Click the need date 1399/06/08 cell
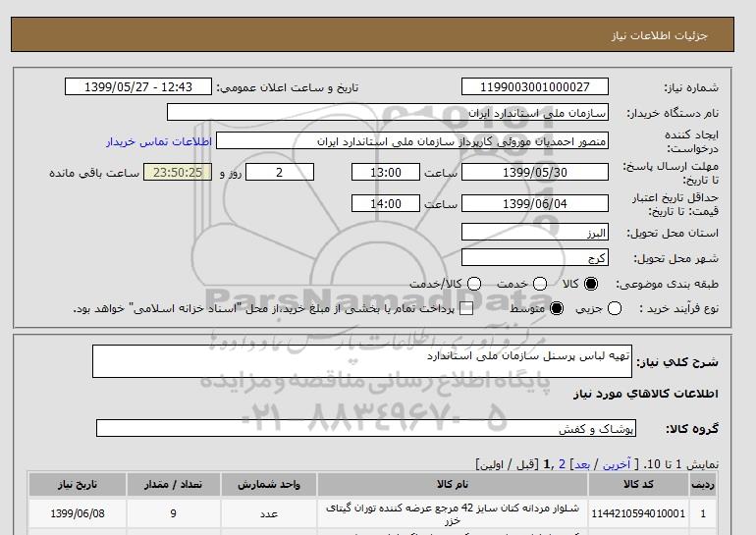 [78, 513]
